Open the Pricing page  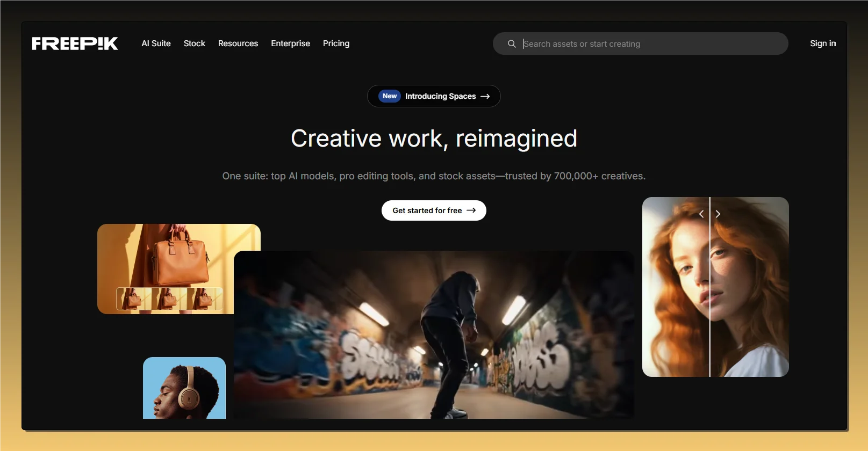pos(336,43)
